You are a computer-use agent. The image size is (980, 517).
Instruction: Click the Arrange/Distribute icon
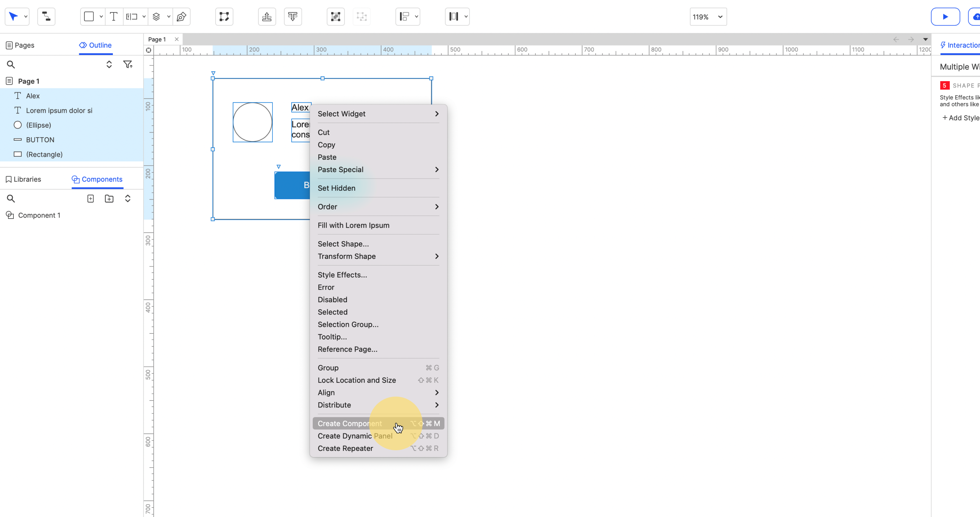[x=454, y=16]
